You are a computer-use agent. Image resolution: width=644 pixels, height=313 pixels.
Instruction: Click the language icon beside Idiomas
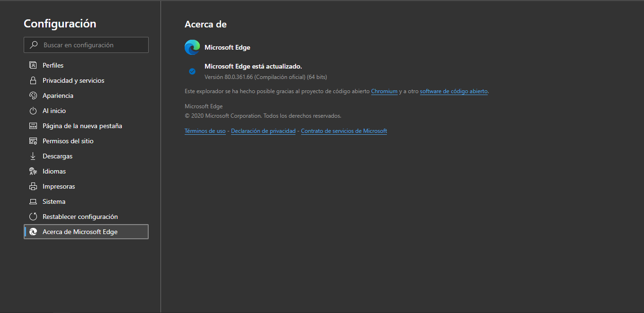[x=33, y=171]
